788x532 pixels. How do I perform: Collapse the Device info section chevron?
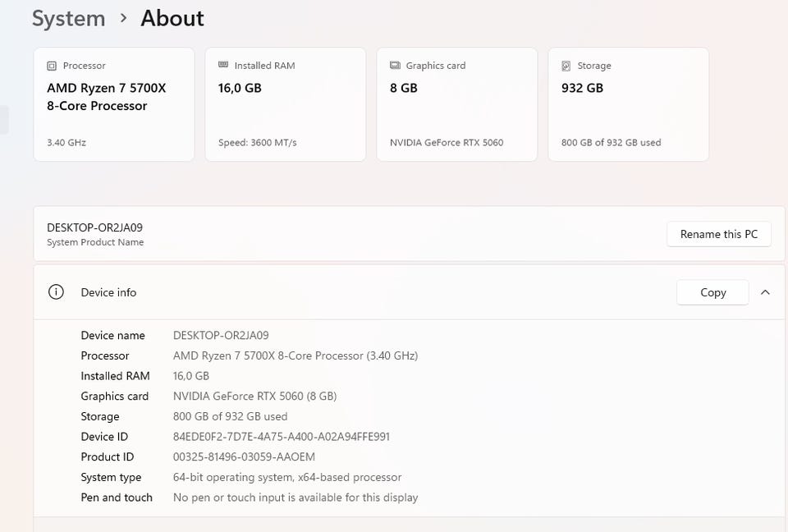point(765,292)
